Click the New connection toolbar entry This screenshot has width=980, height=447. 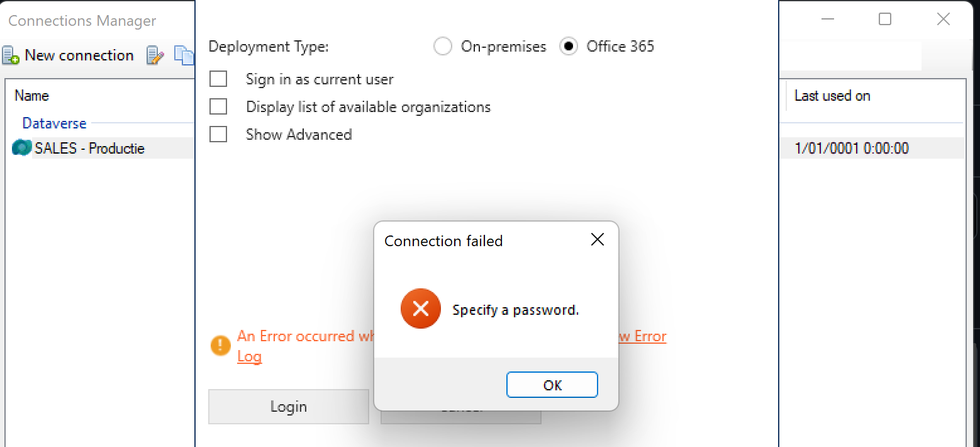[x=79, y=55]
